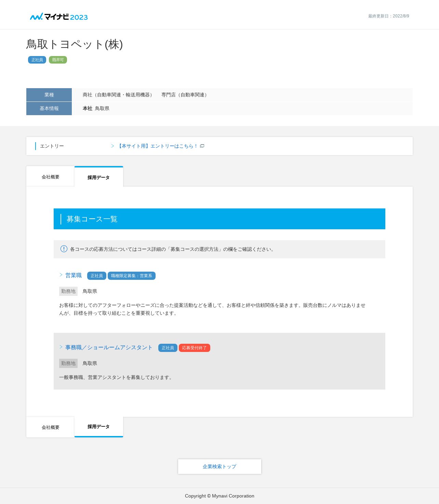
Task: Open the 事務職／ショールームアシスタント course link
Action: 109,348
